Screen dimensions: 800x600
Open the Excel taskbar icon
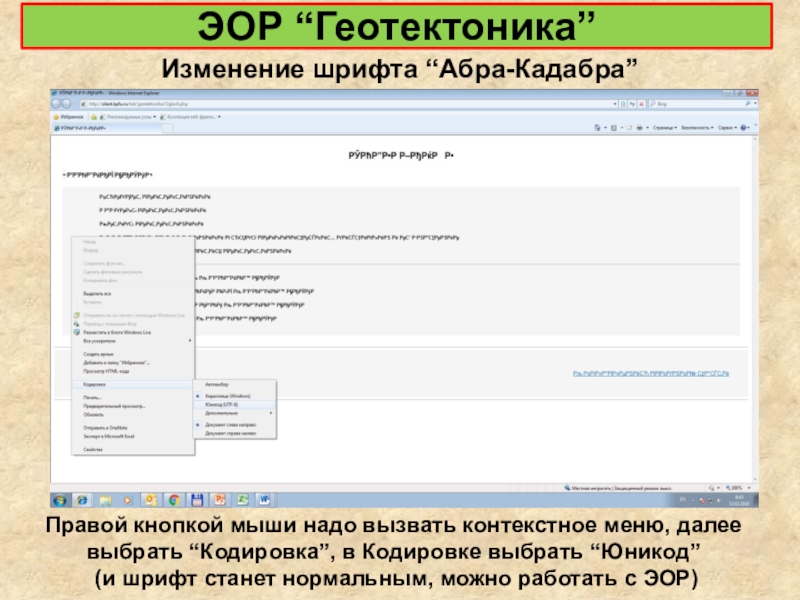click(x=241, y=498)
